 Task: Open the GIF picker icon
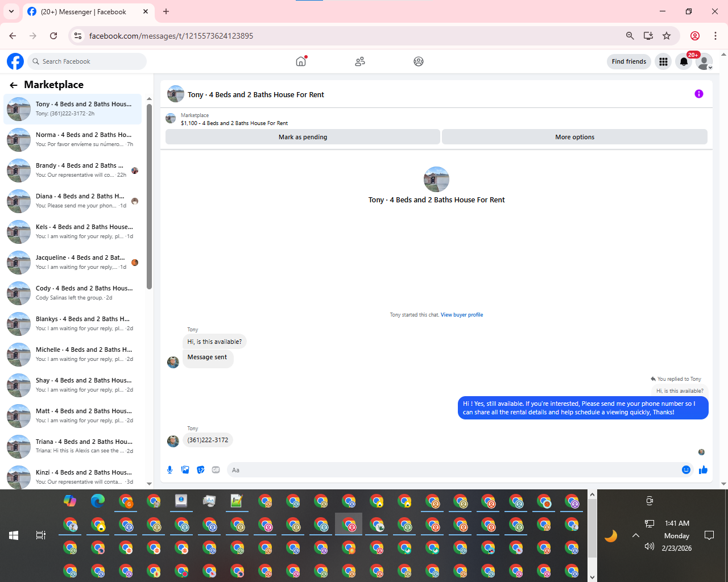click(x=216, y=469)
